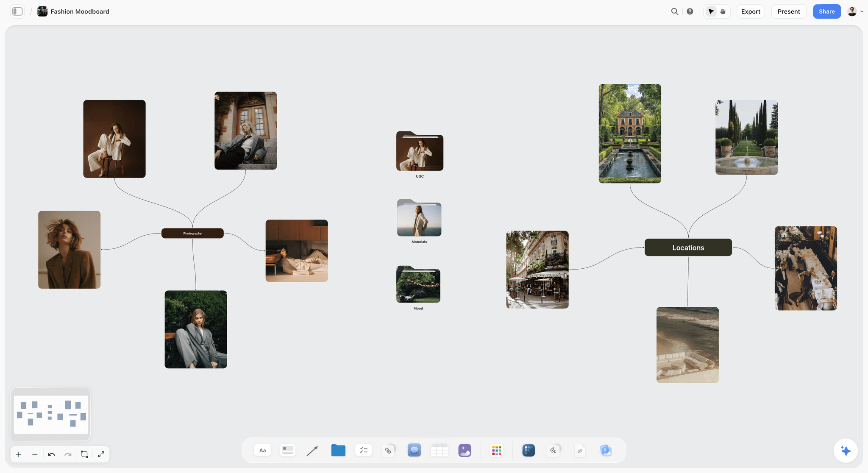Select the Paris café street photo
The width and height of the screenshot is (868, 473).
pyautogui.click(x=537, y=270)
